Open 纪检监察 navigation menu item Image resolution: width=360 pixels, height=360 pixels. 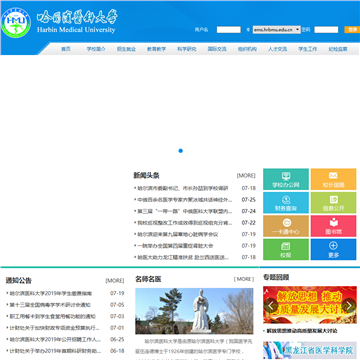point(338,49)
